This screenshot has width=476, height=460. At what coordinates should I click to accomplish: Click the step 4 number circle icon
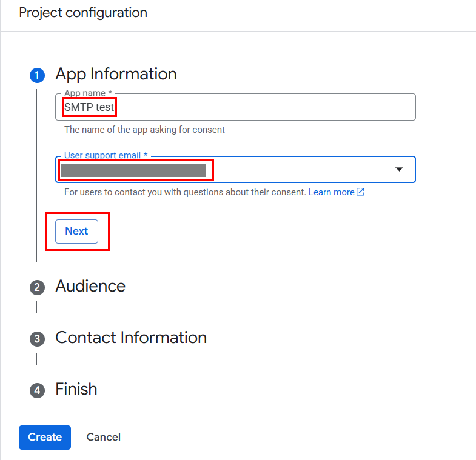coord(38,390)
